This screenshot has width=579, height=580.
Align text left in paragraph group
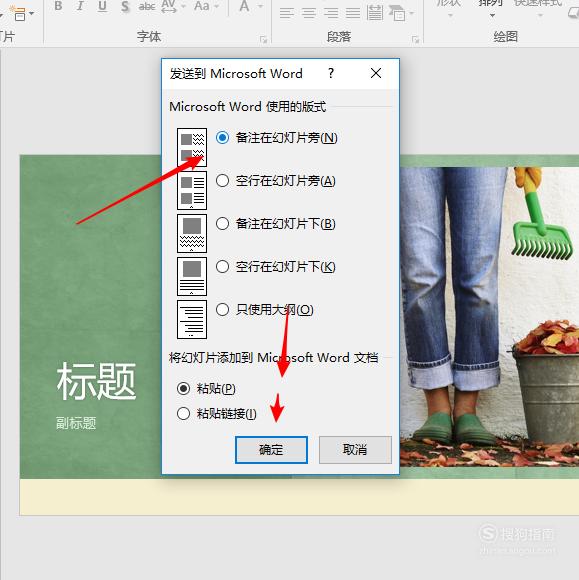coord(287,14)
